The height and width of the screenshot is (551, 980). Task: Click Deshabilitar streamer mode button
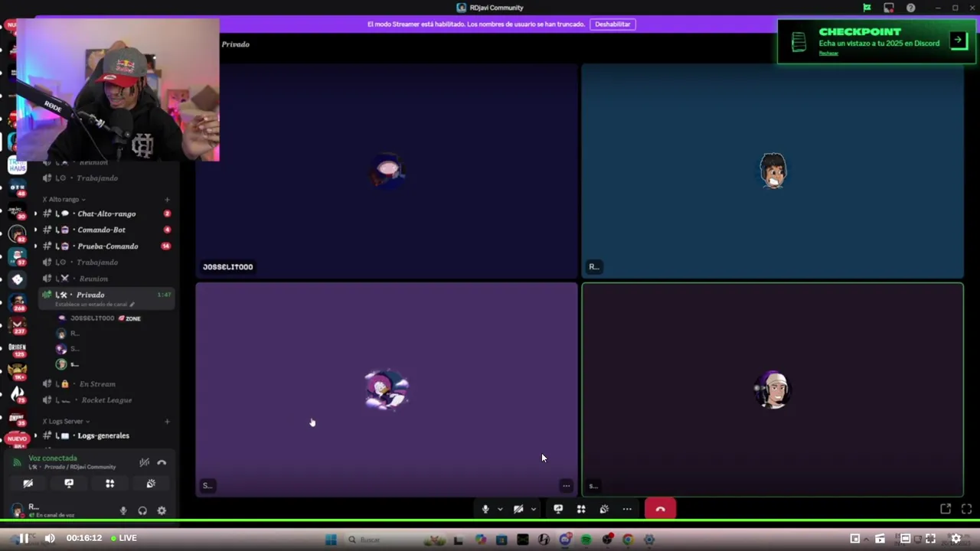click(x=612, y=24)
